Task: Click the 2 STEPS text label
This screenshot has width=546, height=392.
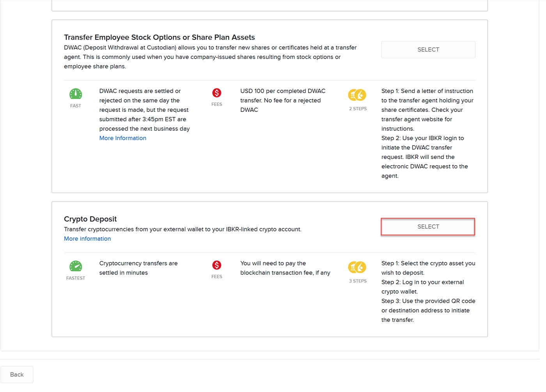Action: (x=358, y=109)
